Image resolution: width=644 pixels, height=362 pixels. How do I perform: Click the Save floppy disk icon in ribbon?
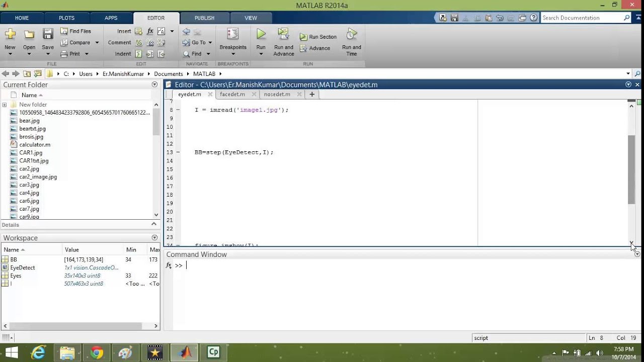pyautogui.click(x=48, y=34)
